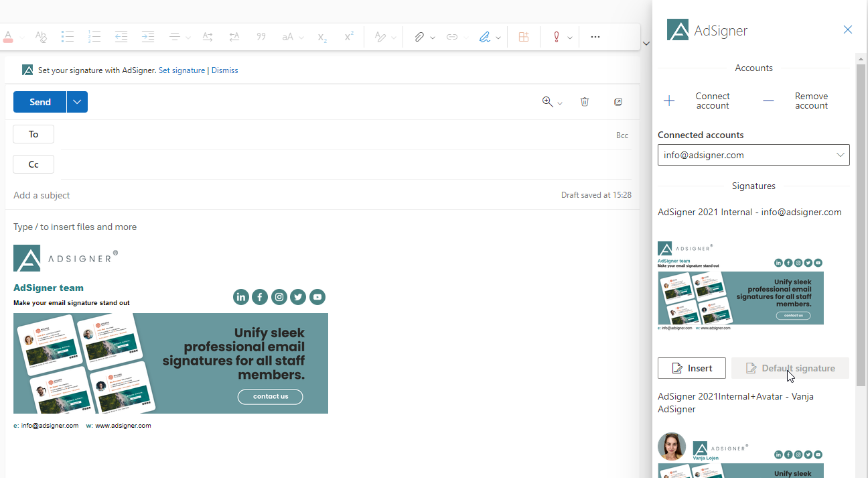Click LinkedIn icon in email signature
Screen dimensions: 868x478
[241, 297]
